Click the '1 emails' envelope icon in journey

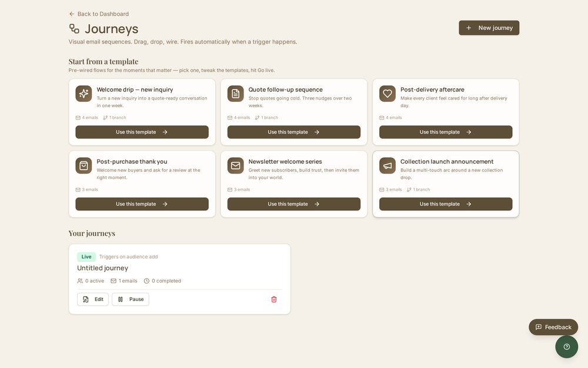[x=113, y=281]
